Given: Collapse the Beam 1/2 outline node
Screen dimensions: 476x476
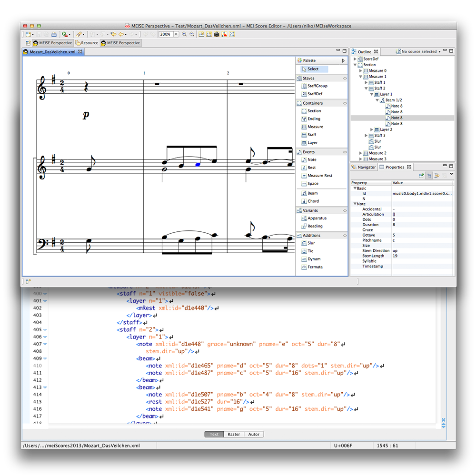Looking at the screenshot, I should click(x=377, y=100).
